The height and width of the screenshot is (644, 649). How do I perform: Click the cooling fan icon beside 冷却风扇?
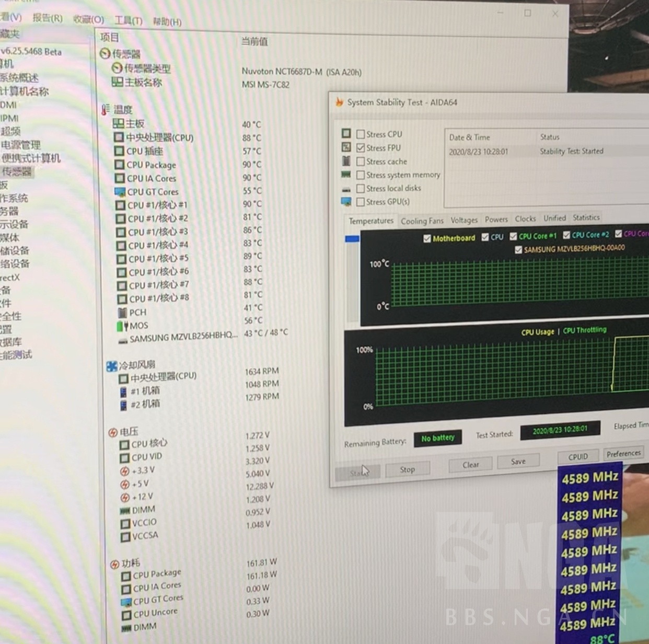112,365
